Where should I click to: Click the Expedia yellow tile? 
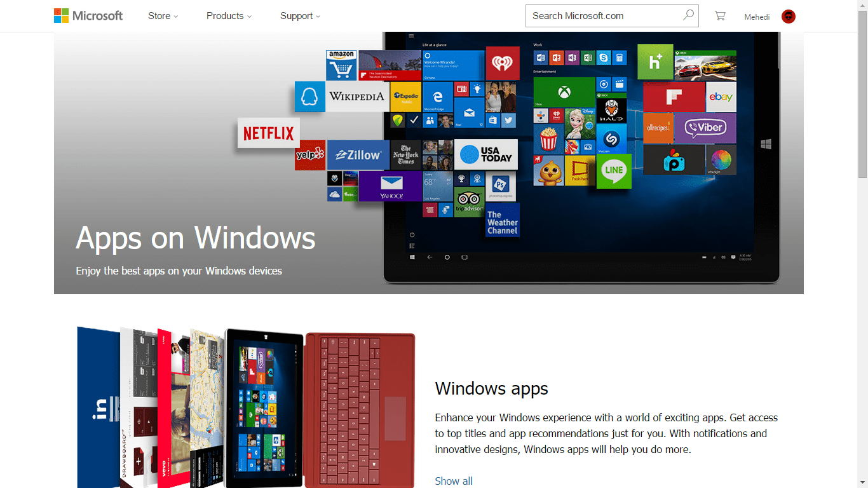click(405, 97)
